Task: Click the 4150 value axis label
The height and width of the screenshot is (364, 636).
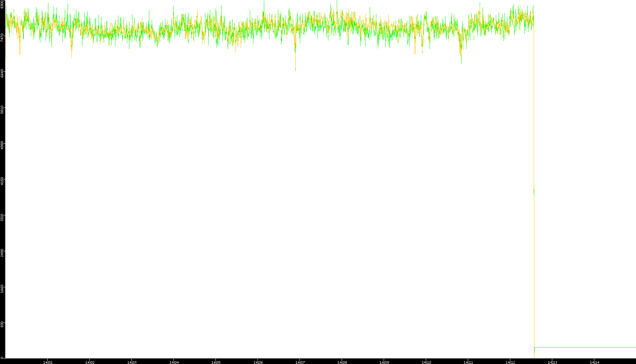Action: point(2,181)
